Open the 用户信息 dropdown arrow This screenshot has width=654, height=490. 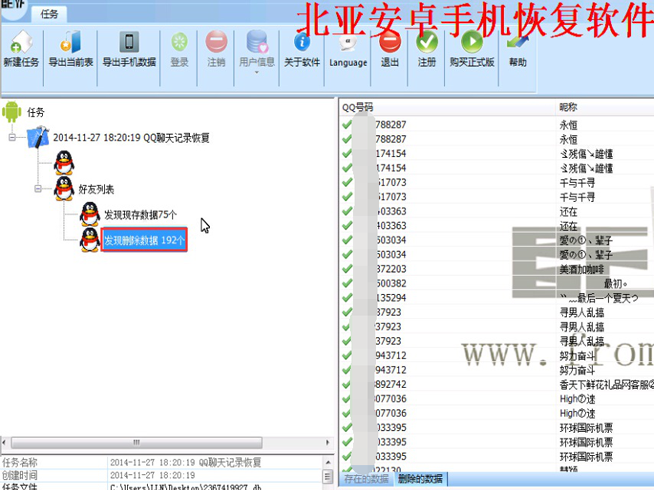coord(257,73)
